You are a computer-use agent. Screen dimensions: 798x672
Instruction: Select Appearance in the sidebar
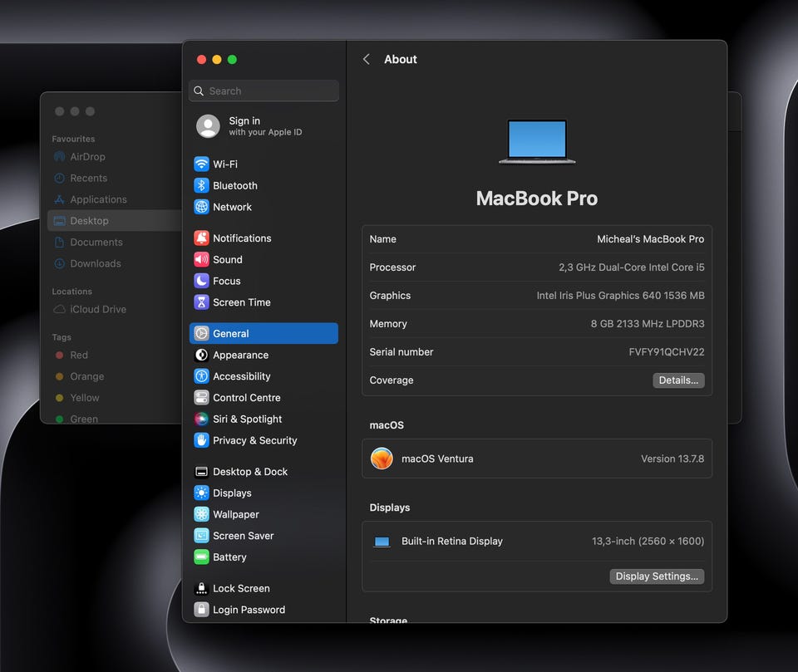(240, 356)
